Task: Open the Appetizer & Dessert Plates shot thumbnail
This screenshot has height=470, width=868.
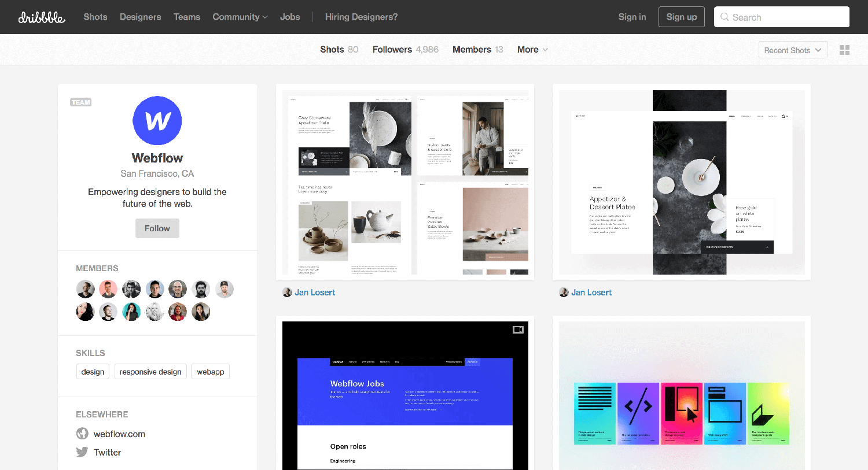Action: coord(682,182)
